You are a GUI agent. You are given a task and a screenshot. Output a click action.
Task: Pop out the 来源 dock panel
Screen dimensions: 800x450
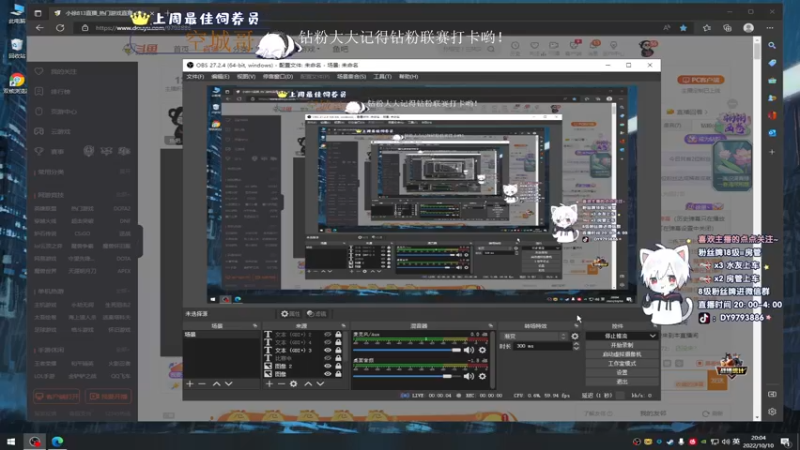(343, 326)
